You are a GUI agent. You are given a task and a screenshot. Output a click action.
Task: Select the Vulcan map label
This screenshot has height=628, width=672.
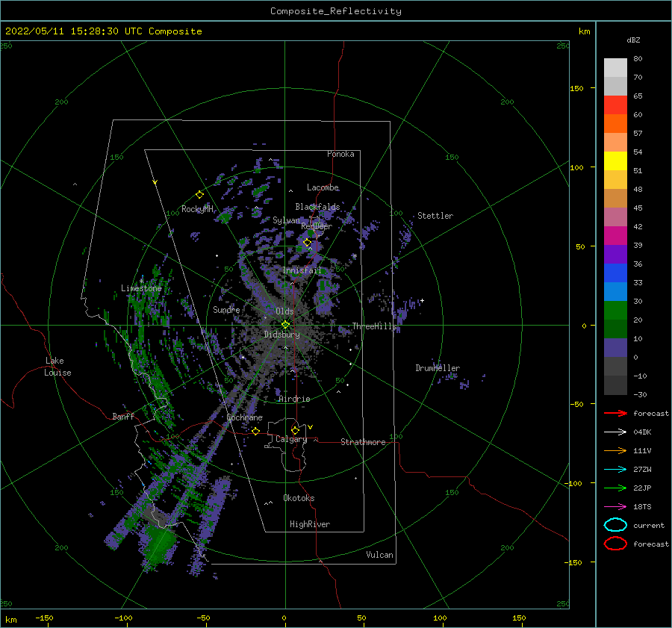(379, 555)
